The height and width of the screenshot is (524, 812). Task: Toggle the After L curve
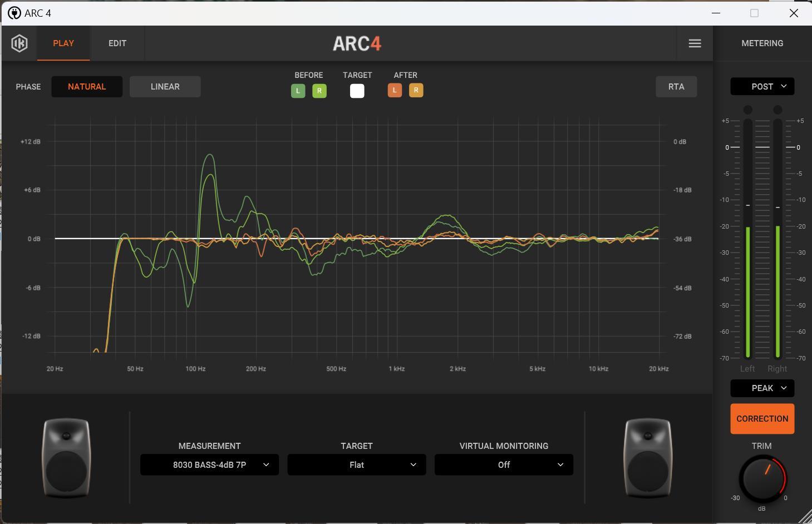tap(395, 90)
